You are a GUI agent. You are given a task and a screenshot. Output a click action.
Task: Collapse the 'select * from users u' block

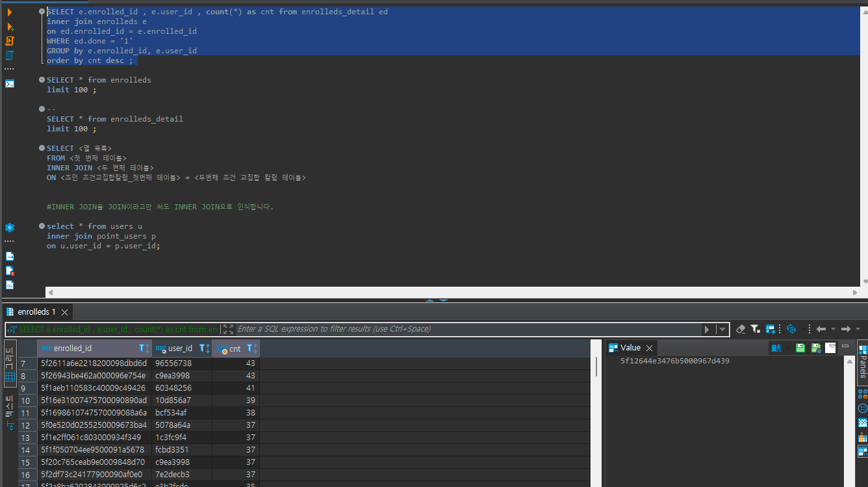pyautogui.click(x=42, y=226)
